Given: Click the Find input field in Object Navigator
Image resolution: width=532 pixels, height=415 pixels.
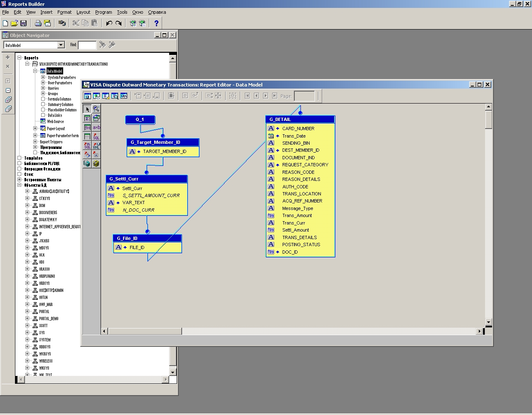Looking at the screenshot, I should point(87,45).
